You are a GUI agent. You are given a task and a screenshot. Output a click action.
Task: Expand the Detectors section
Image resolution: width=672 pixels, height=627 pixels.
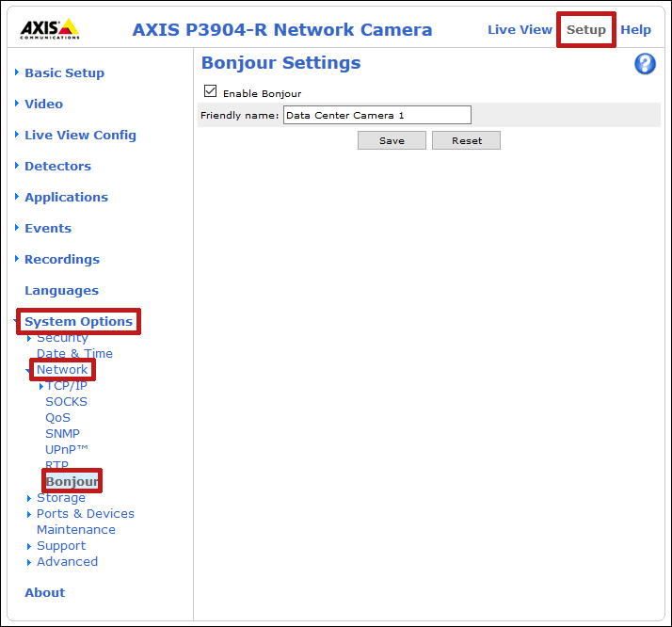pos(57,166)
